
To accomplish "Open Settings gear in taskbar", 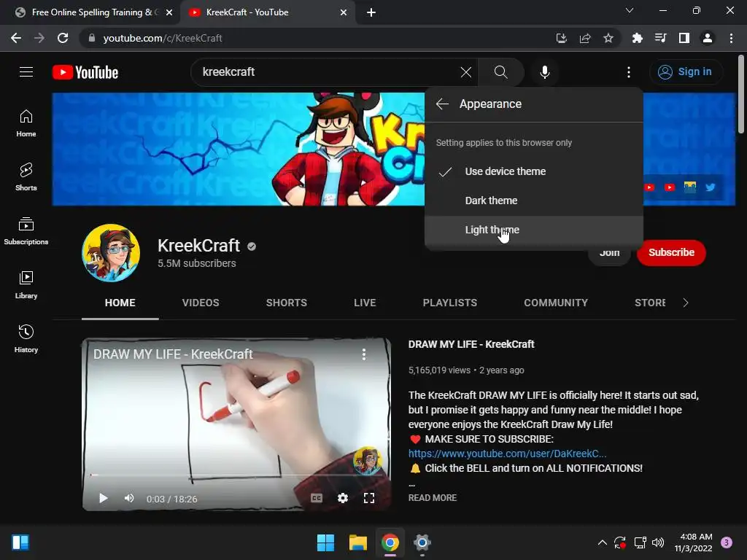I will [422, 542].
